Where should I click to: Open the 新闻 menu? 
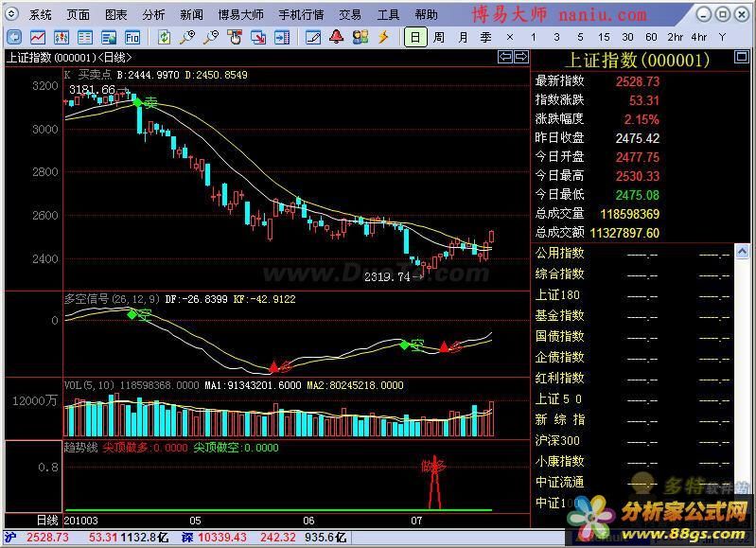191,15
